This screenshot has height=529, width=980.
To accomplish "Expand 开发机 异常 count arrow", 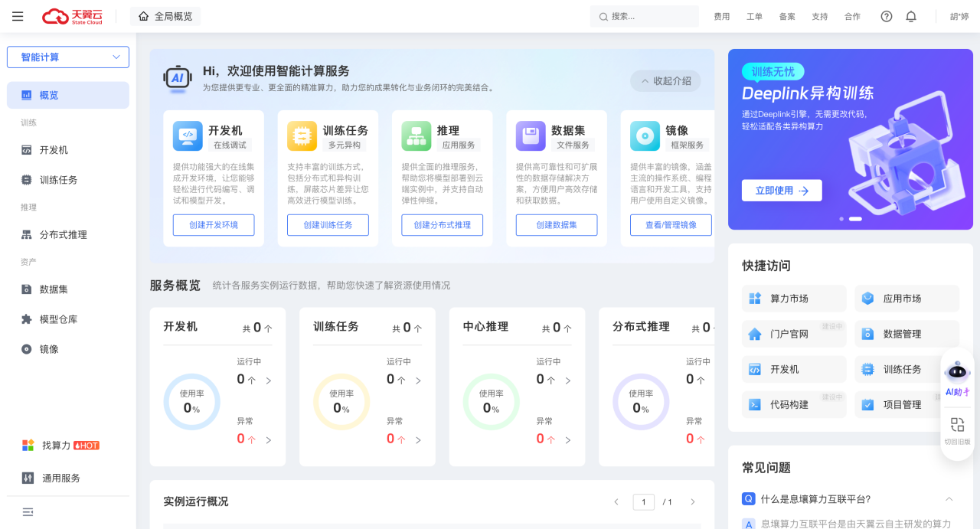I will 269,440.
